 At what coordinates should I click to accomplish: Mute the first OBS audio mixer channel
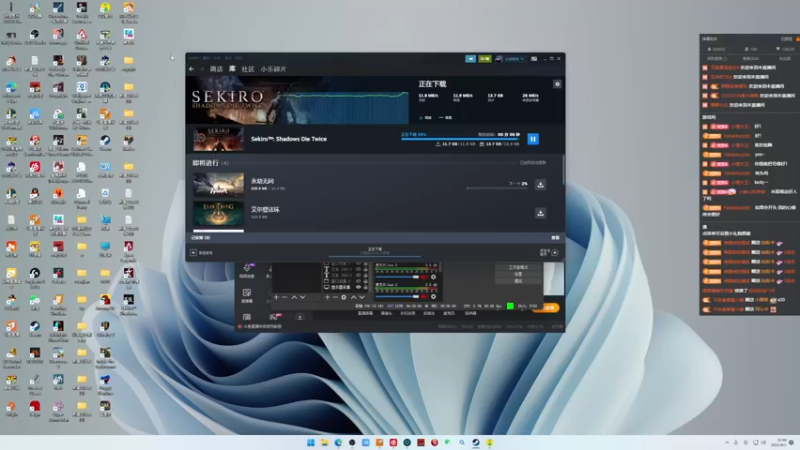(x=424, y=277)
